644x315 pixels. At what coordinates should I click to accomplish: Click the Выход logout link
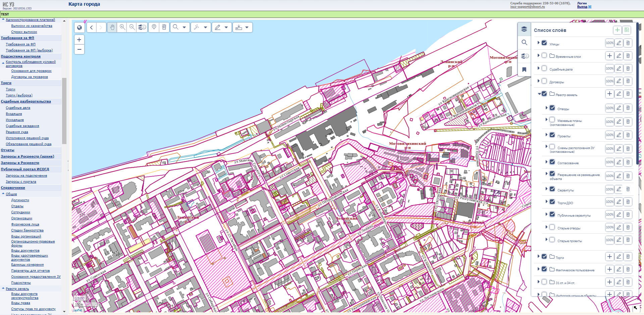coord(582,7)
